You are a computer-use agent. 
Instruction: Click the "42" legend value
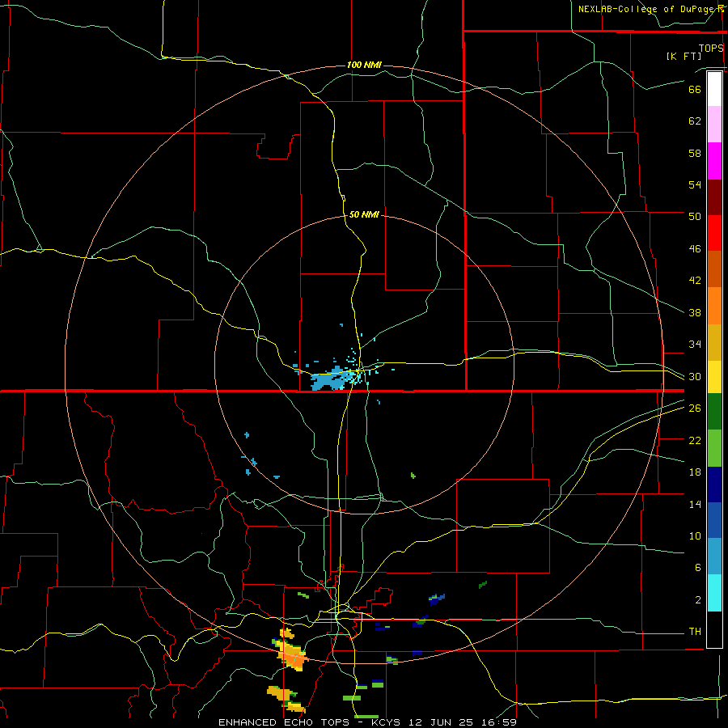click(695, 281)
